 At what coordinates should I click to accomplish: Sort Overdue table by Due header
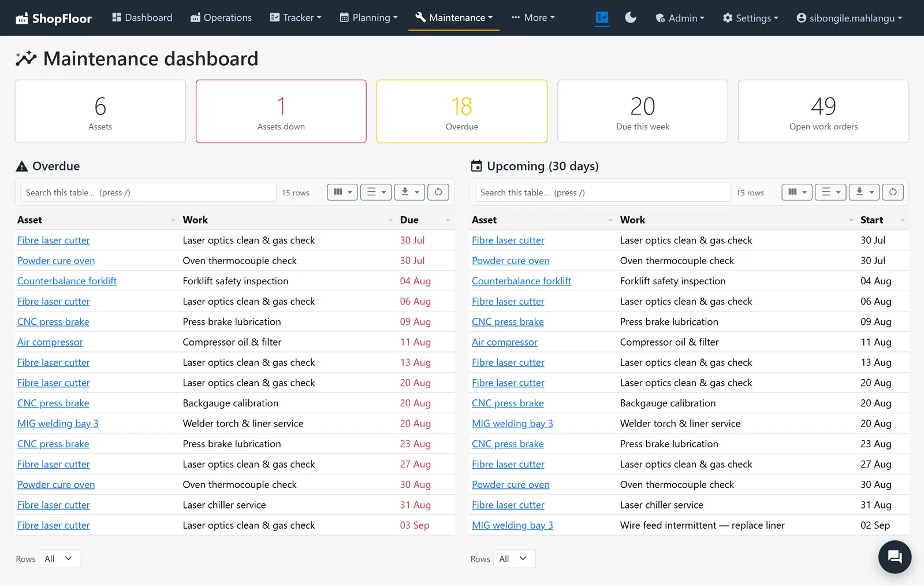coord(409,220)
